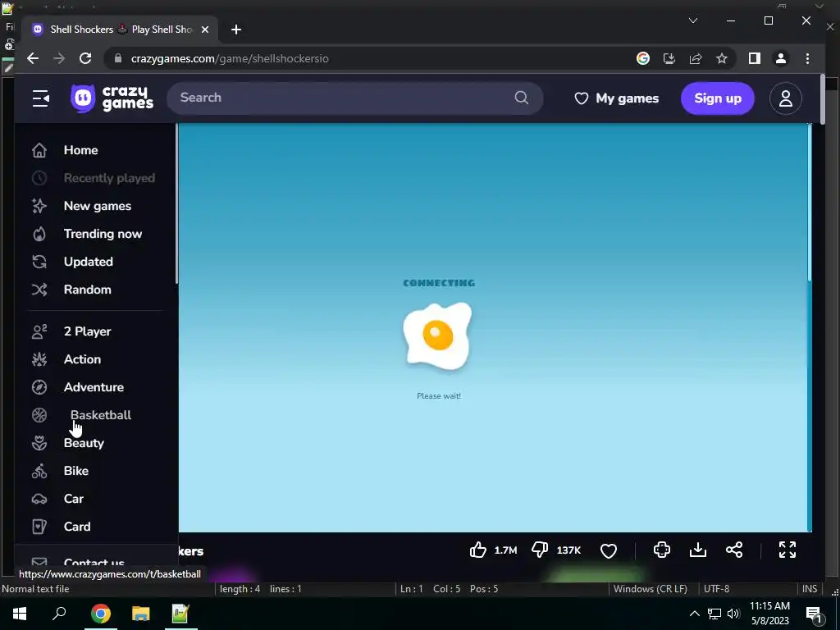840x630 pixels.
Task: Bookmark this page with the star icon
Action: 722,58
